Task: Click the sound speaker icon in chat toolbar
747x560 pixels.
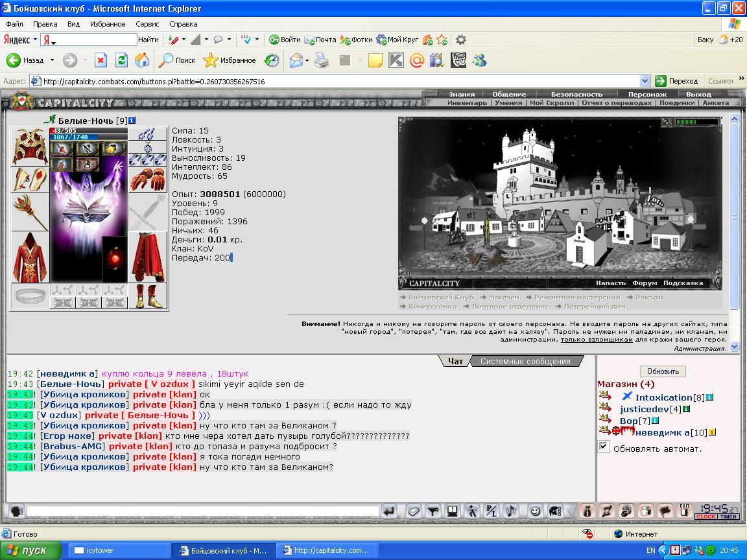Action: coord(511,511)
